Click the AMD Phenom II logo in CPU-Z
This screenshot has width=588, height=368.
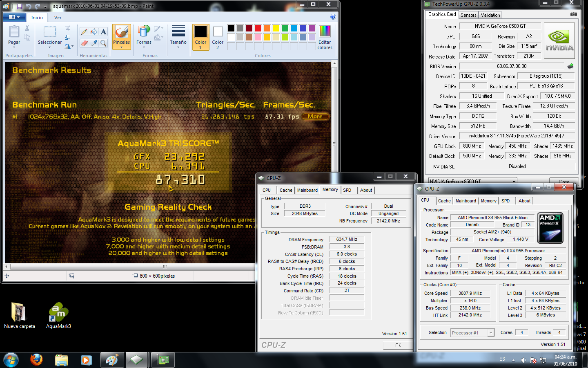(550, 228)
